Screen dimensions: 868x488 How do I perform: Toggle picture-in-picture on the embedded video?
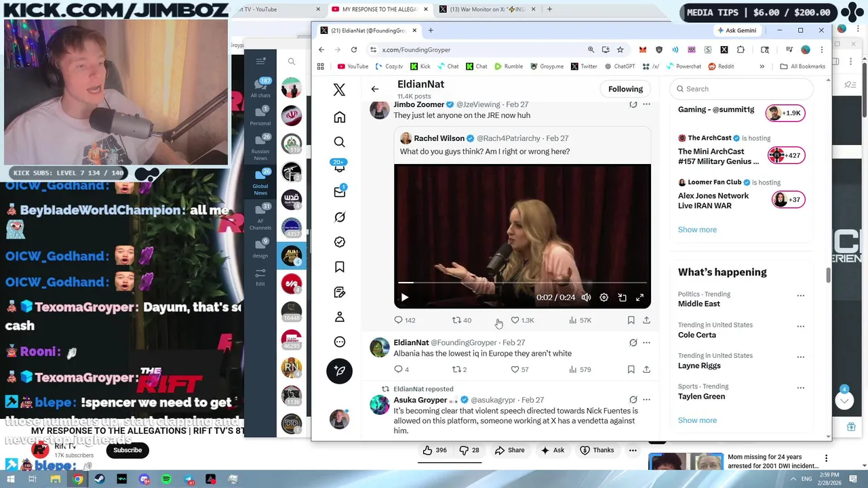pos(622,298)
